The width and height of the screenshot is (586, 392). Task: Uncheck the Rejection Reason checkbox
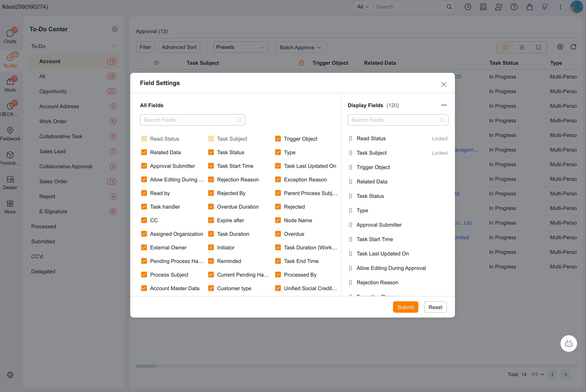211,180
